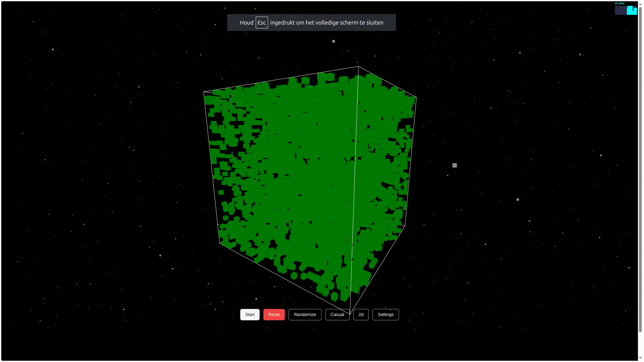Click the top back vertex of wireframe cube

pos(358,67)
